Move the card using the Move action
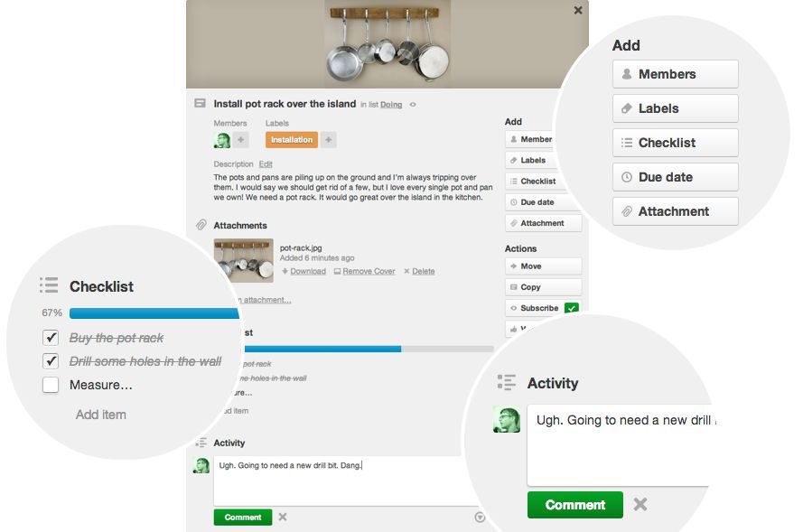Screen dimensions: 803x532 543,266
